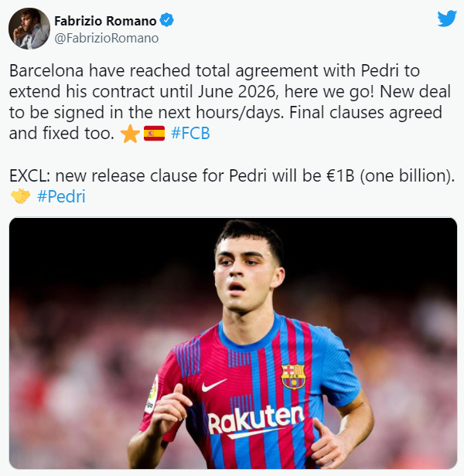The height and width of the screenshot is (476, 464).
Task: Click the Twitter bird logo
Action: [447, 19]
